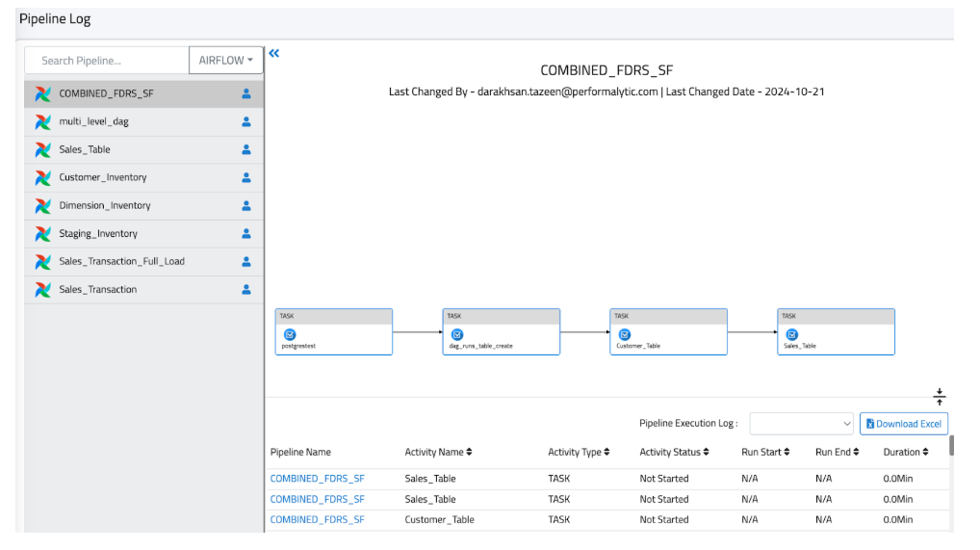Click the Airflow logo beside multi_level_dag
The height and width of the screenshot is (550, 980).
tap(43, 122)
